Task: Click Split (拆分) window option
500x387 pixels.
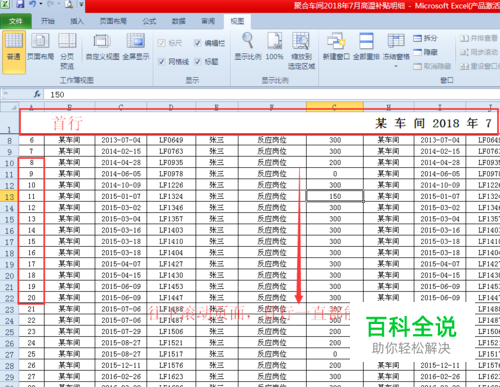Action: (425, 38)
